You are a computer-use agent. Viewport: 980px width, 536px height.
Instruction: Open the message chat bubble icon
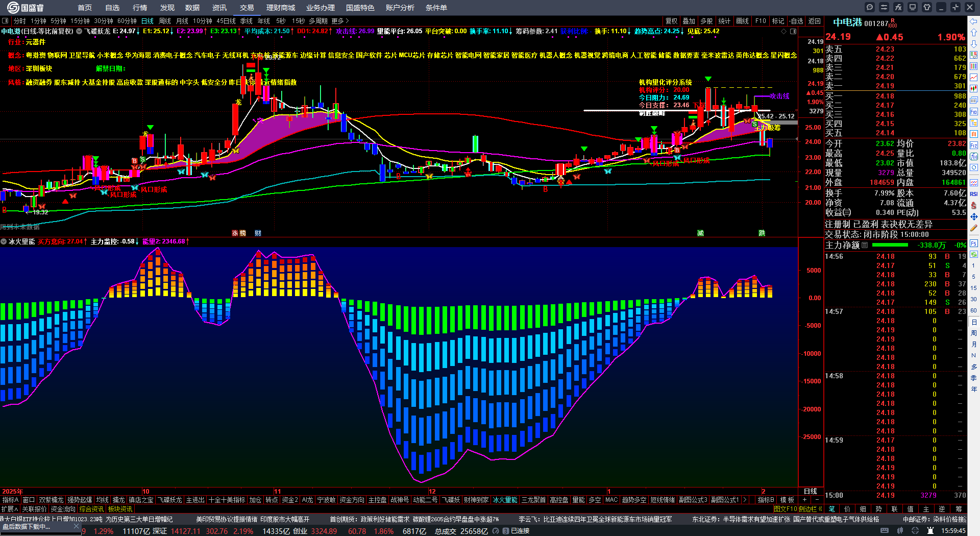coord(870,7)
